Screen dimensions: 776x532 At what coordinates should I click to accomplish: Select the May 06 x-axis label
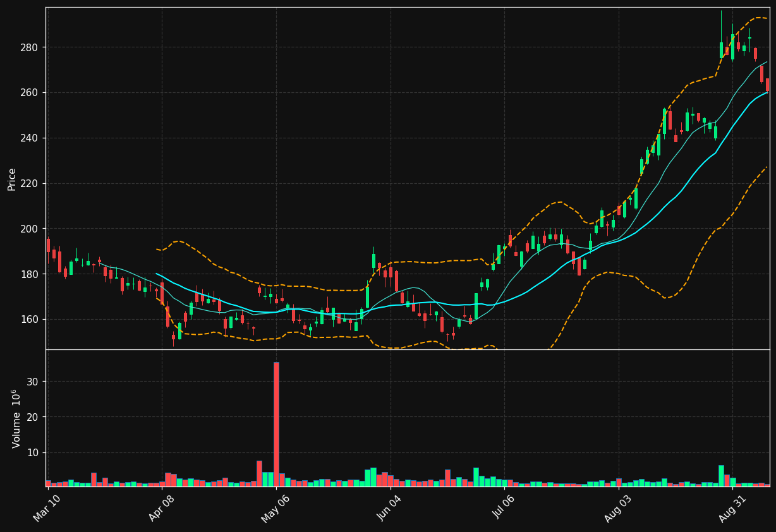(x=276, y=509)
